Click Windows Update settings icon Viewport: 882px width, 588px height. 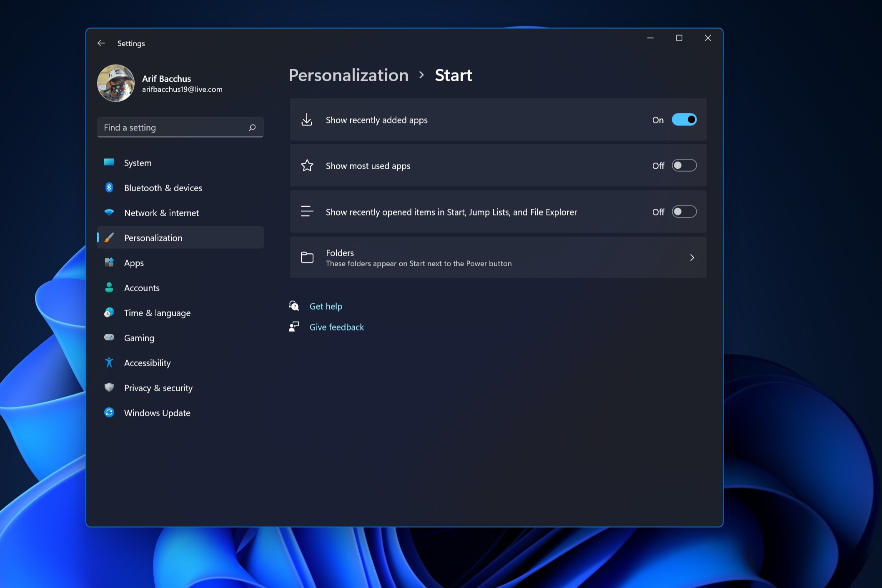tap(109, 412)
